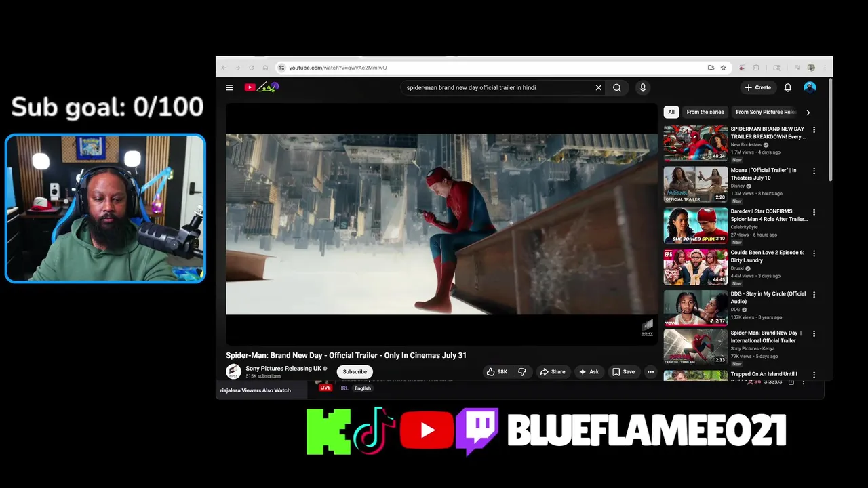Click the Druski channel name

coord(737,268)
